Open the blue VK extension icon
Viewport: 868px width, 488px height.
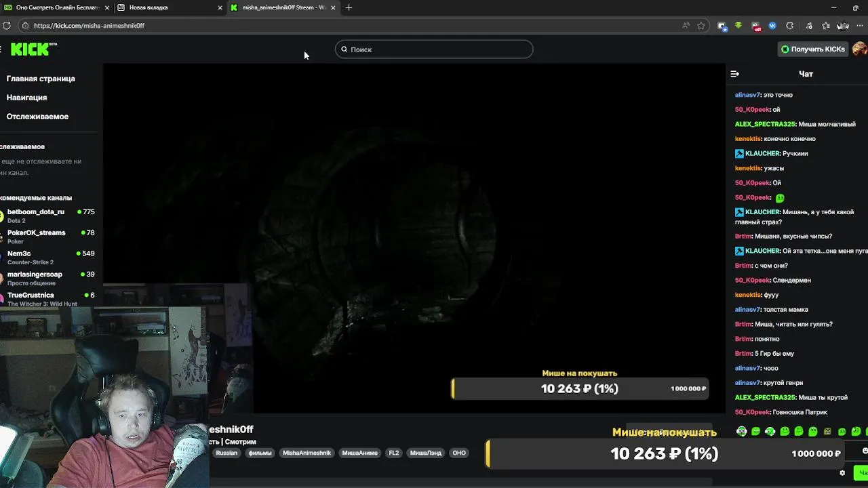coord(772,26)
